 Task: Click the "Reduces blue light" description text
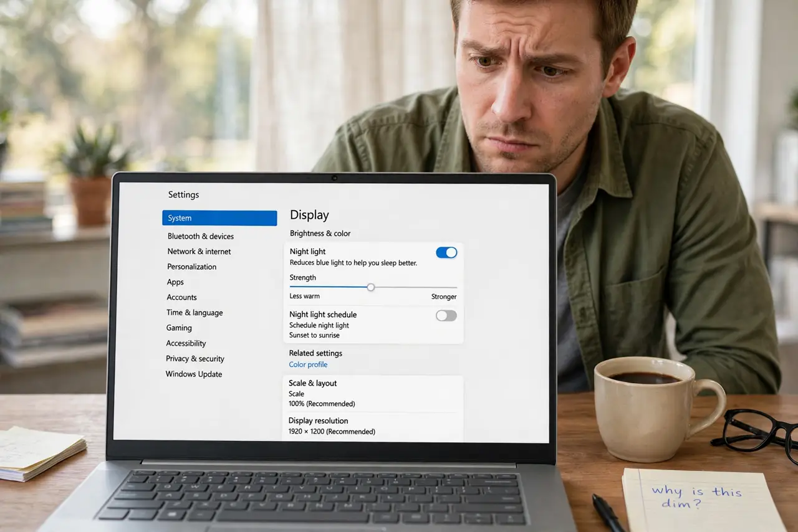353,263
